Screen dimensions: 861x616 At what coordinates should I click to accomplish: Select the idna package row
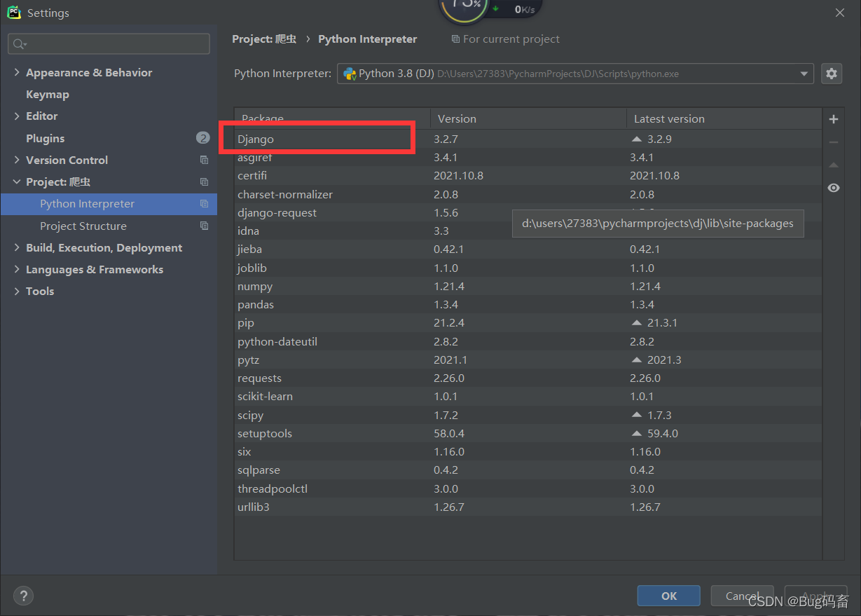pos(528,231)
